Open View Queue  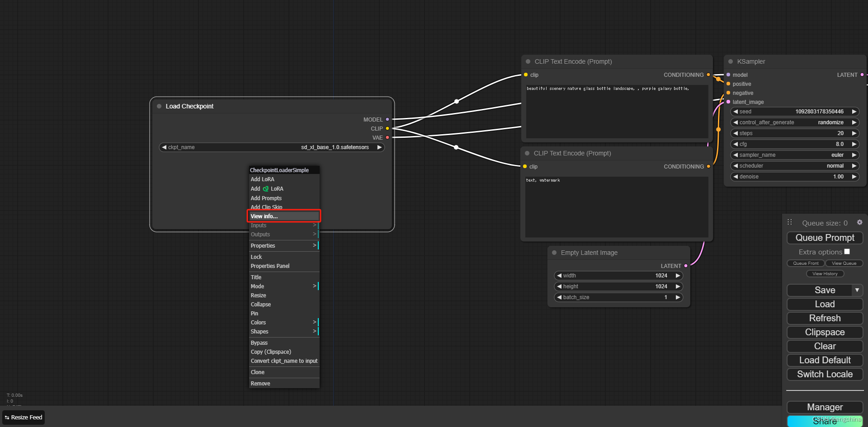[x=844, y=263]
